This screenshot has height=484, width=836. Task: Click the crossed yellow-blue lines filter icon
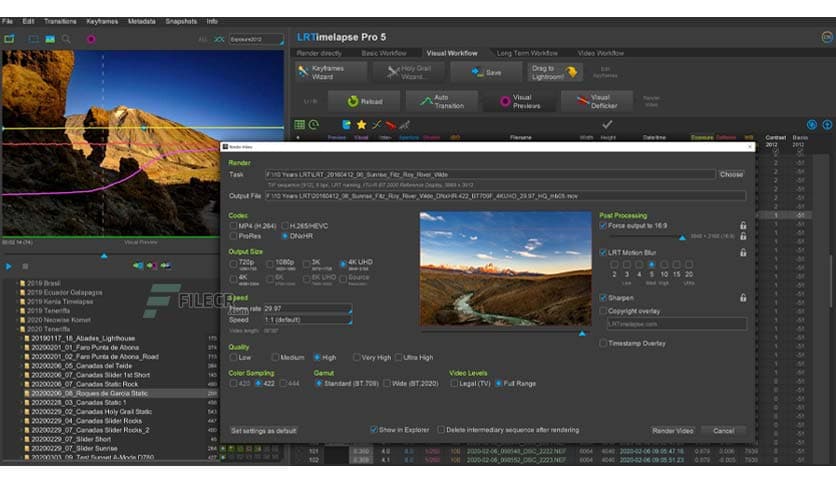coord(376,125)
